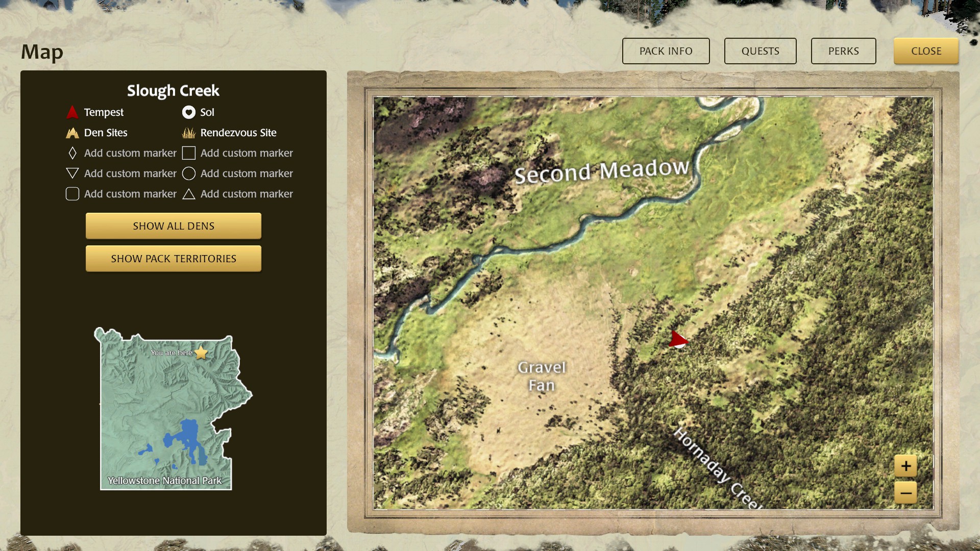Choose the inverted triangle custom marker

[x=72, y=173]
